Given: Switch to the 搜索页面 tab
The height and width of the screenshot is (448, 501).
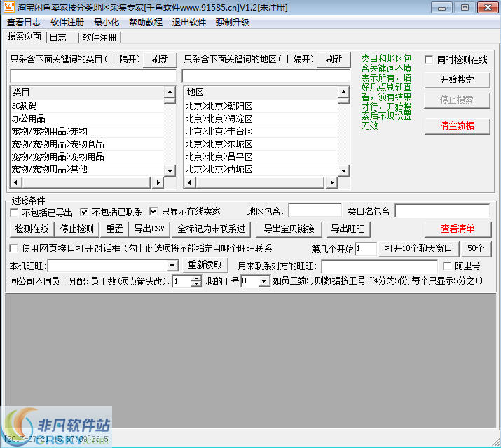Looking at the screenshot, I should tap(25, 36).
